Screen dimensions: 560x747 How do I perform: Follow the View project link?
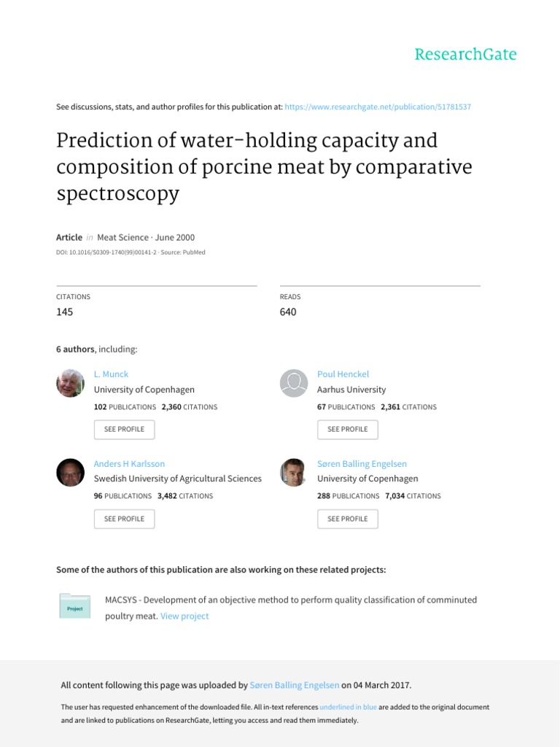(184, 616)
